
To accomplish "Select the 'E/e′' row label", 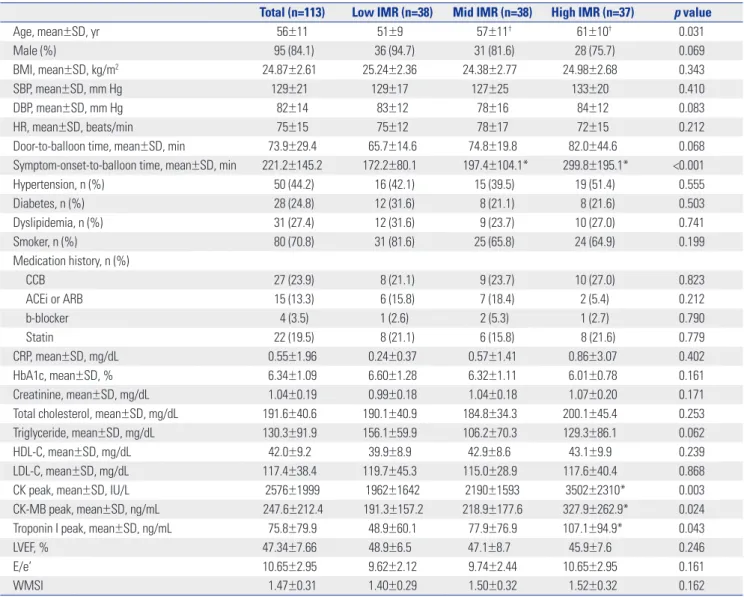I will click(x=22, y=567).
